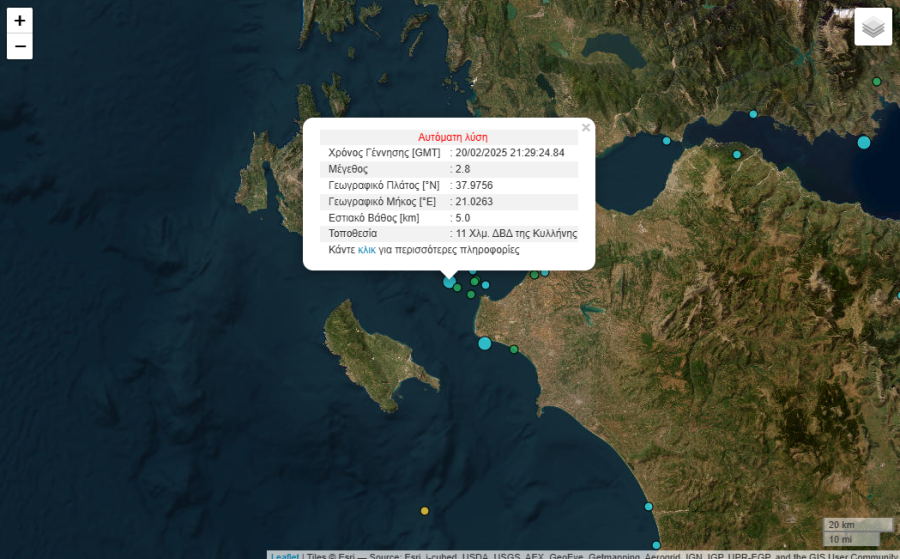The height and width of the screenshot is (559, 900).
Task: Click the cyan marker at the bottom edge coastline
Action: point(656,545)
